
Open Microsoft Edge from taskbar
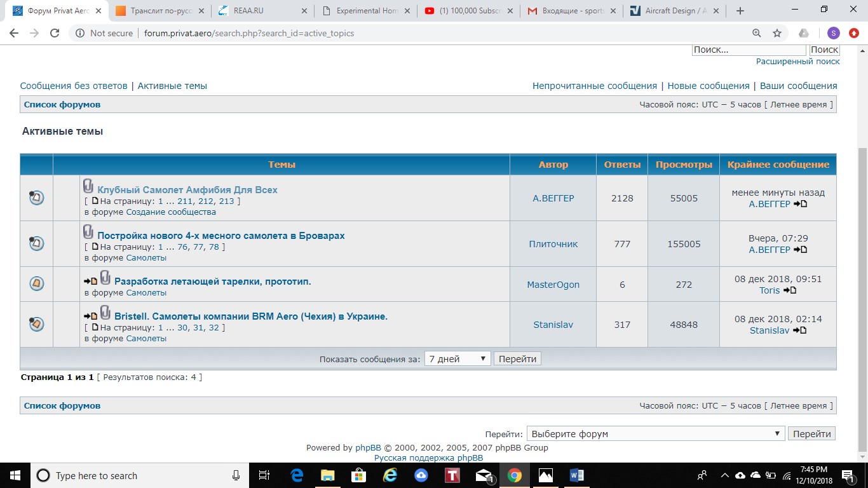coord(297,475)
